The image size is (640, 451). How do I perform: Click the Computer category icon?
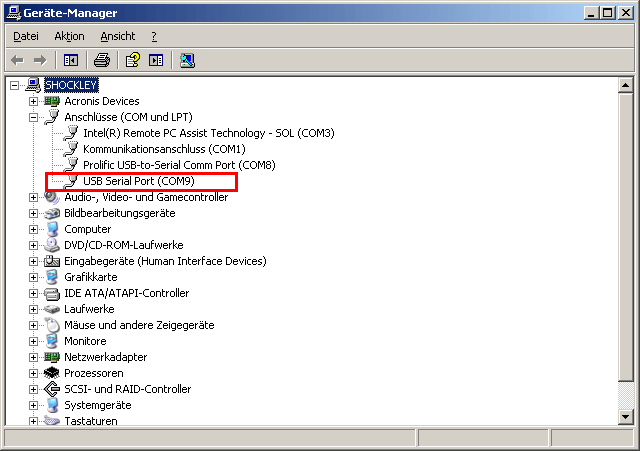(x=52, y=229)
